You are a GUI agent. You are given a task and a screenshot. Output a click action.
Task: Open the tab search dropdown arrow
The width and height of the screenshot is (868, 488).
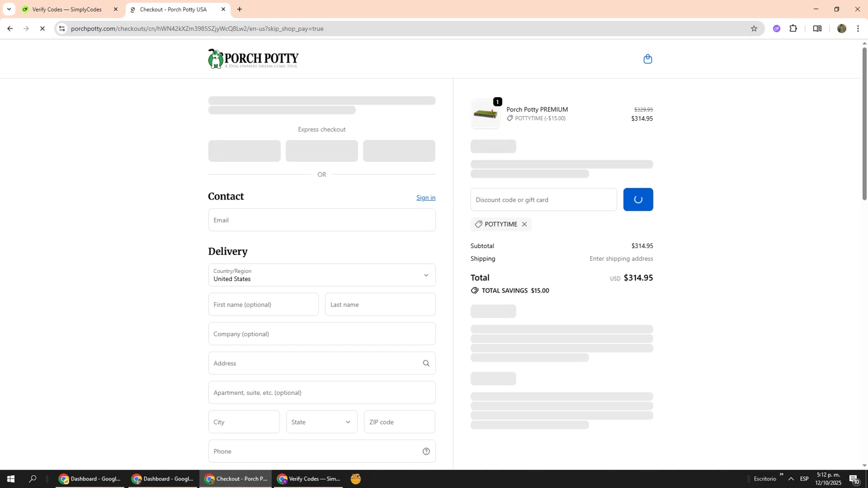tap(9, 9)
